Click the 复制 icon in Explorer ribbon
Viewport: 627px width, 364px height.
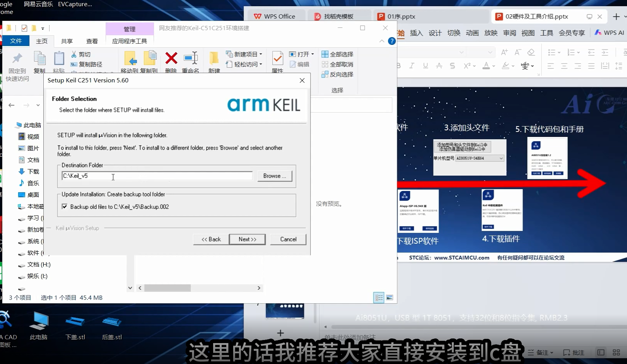39,58
